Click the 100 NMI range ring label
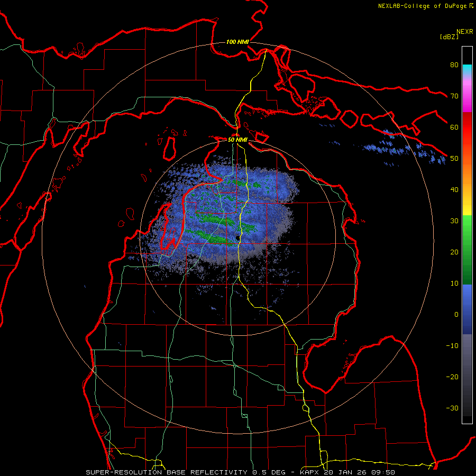This screenshot has height=476, width=476. click(x=237, y=42)
